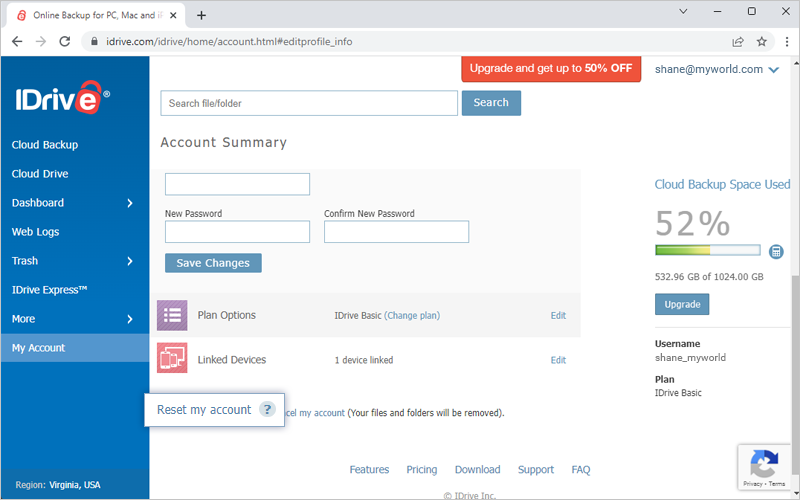Click the browser back arrow
The height and width of the screenshot is (500, 800).
[x=17, y=41]
